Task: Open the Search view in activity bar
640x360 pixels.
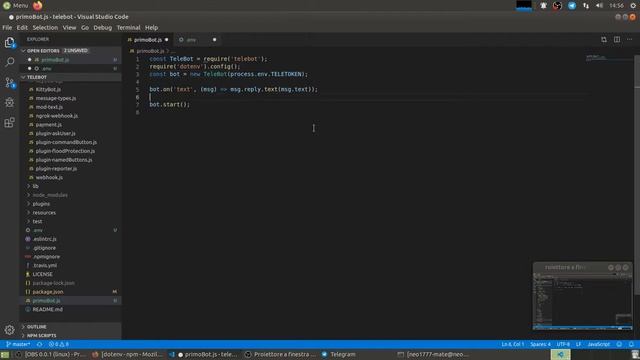Action: [x=9, y=62]
